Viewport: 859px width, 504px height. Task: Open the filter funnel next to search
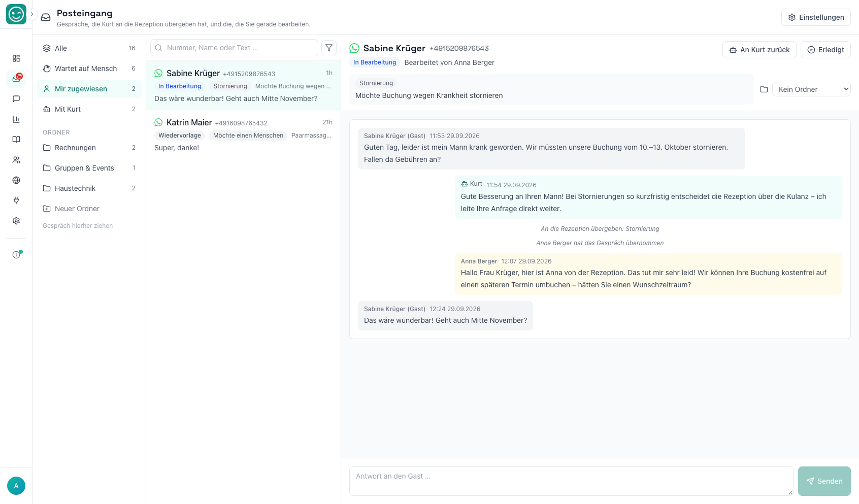click(x=329, y=48)
